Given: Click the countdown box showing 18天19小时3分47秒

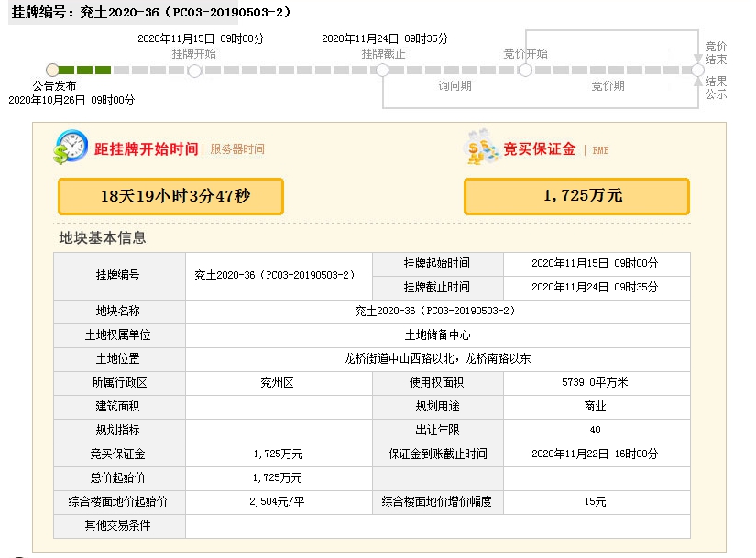Looking at the screenshot, I should pyautogui.click(x=170, y=196).
